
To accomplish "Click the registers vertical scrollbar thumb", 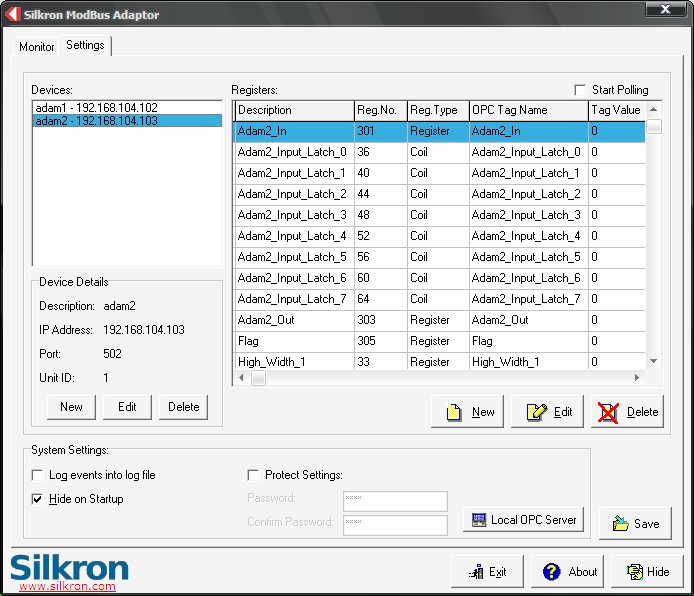I will point(654,126).
